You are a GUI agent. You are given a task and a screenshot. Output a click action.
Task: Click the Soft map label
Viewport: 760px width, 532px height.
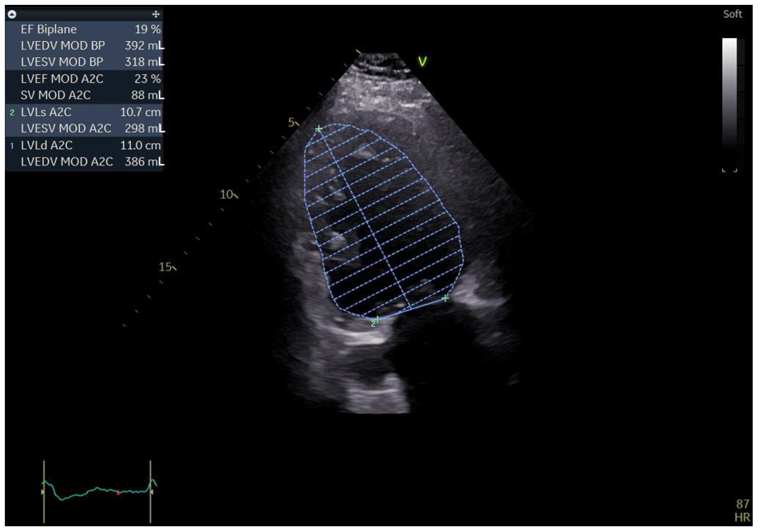pos(732,14)
